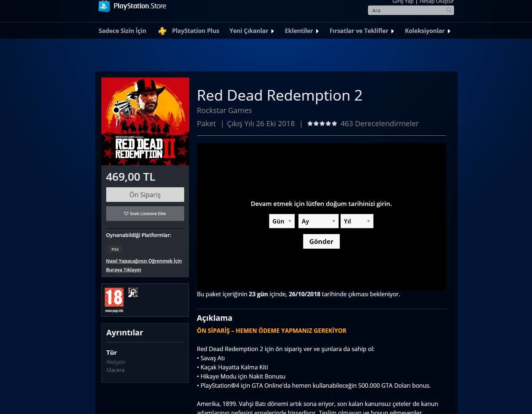This screenshot has height=414, width=532.
Task: Click the Paket label text
Action: coord(207,124)
